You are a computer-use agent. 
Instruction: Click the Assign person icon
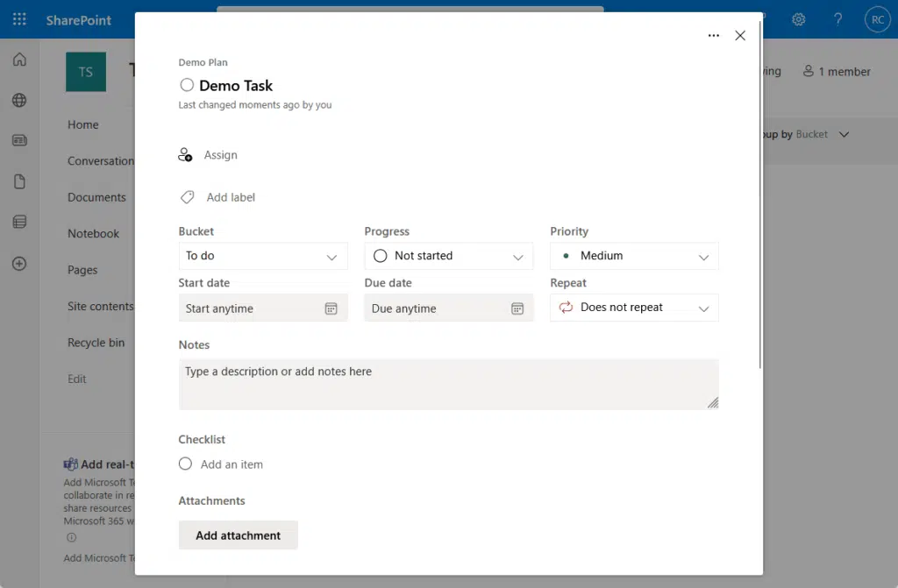tap(185, 154)
